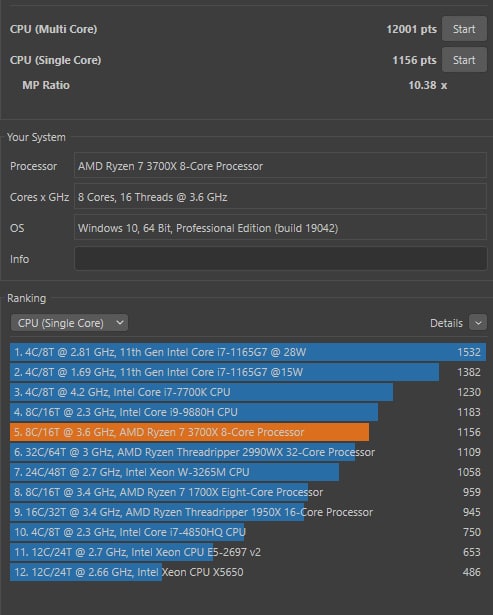Click the Cores x GHz field

coord(280,197)
